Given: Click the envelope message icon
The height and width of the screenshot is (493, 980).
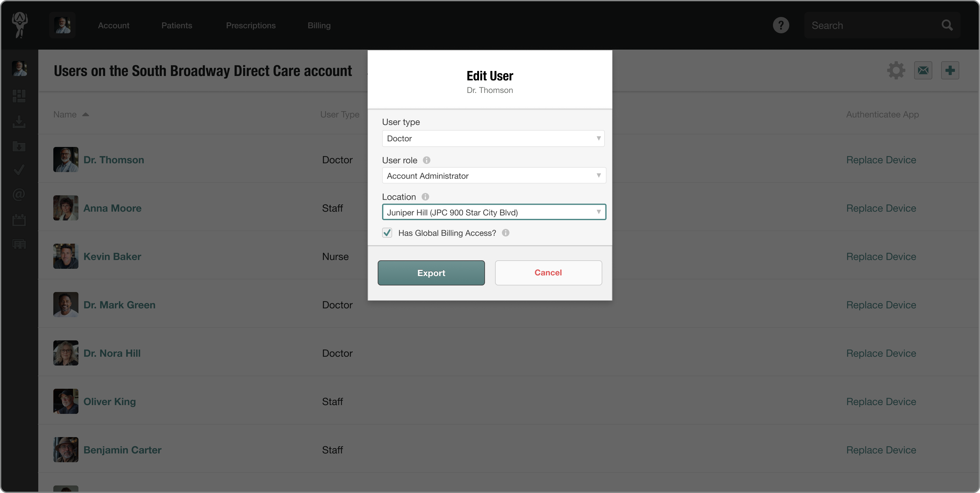Looking at the screenshot, I should [x=923, y=70].
